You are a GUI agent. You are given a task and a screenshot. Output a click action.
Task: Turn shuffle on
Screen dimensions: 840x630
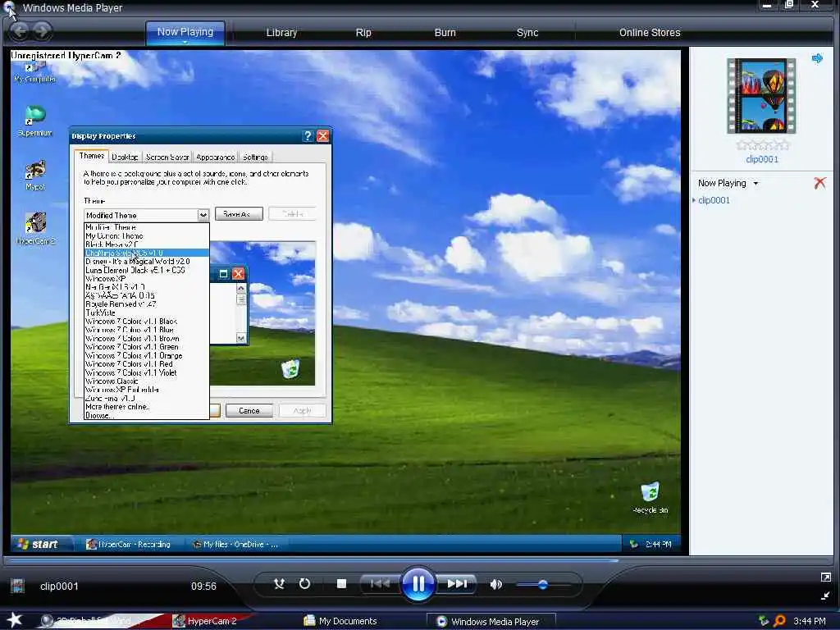pyautogui.click(x=279, y=583)
